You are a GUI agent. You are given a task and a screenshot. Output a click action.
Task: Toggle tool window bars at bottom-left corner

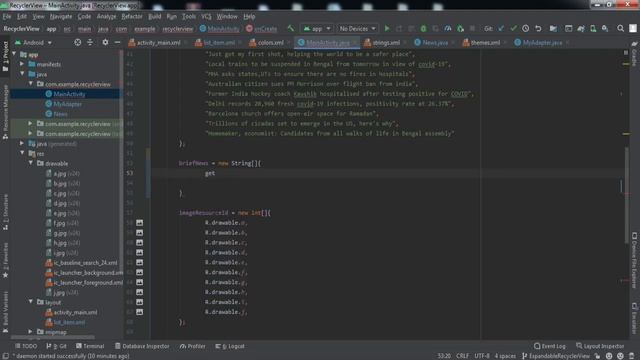coord(5,356)
